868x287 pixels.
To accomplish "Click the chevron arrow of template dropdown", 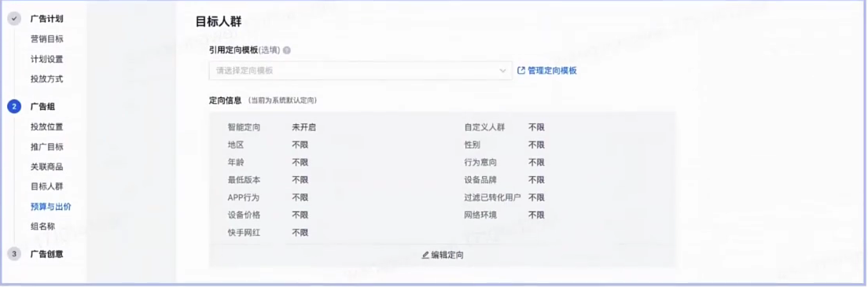I will (x=502, y=71).
